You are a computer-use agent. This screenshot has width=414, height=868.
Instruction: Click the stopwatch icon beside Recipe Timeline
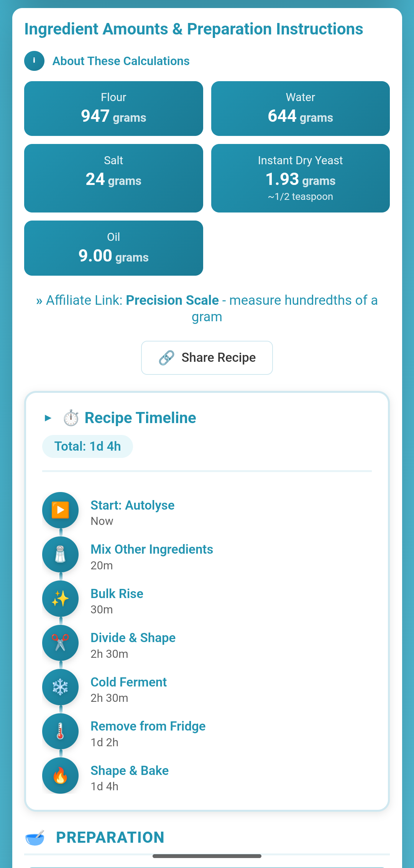click(x=71, y=418)
